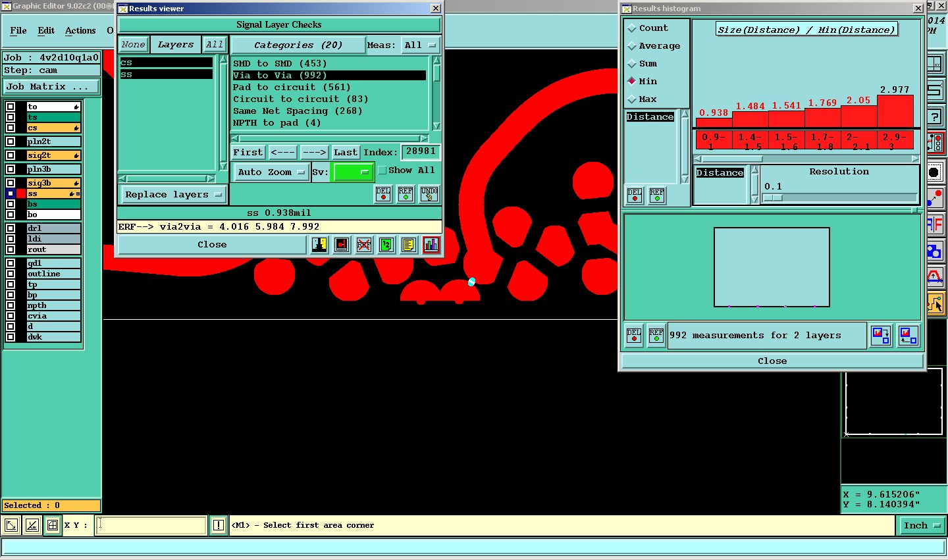Image resolution: width=948 pixels, height=560 pixels.
Task: Click the blue shapes tool icon
Action: (x=935, y=250)
